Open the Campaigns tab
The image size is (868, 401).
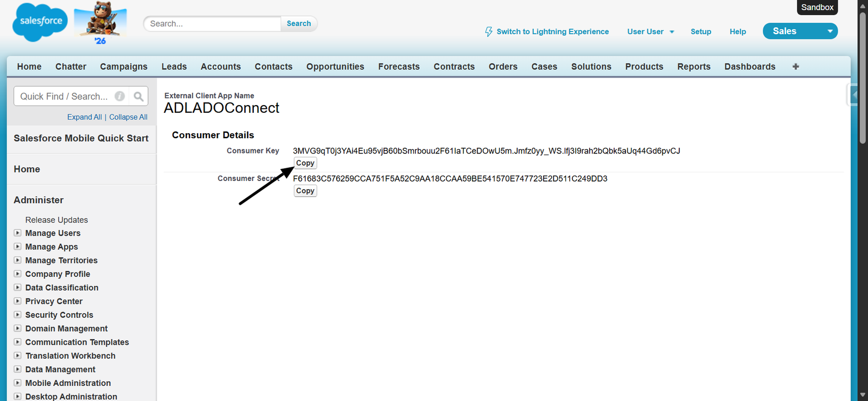pyautogui.click(x=124, y=67)
